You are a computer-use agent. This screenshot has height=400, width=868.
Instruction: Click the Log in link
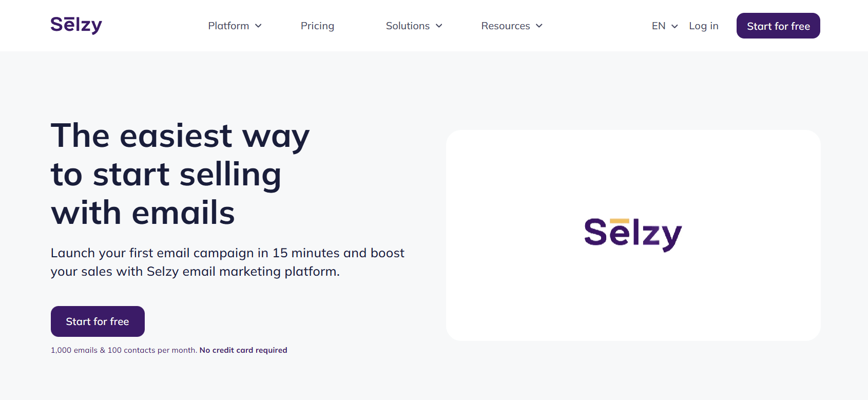(704, 26)
